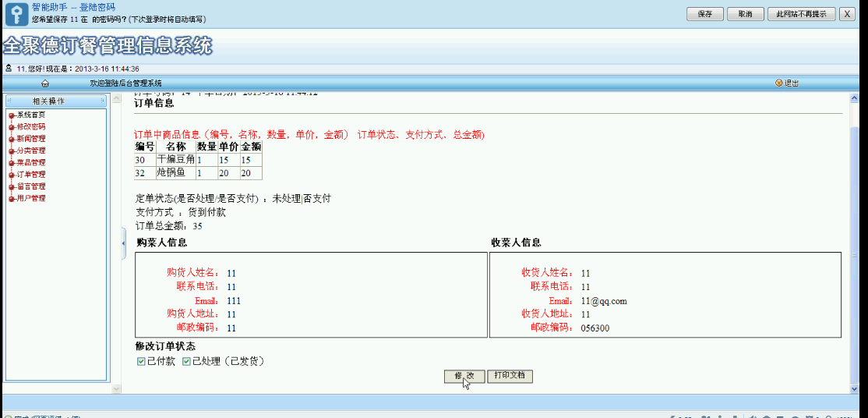The width and height of the screenshot is (868, 418).
Task: Click the 退出 logout icon
Action: point(779,83)
